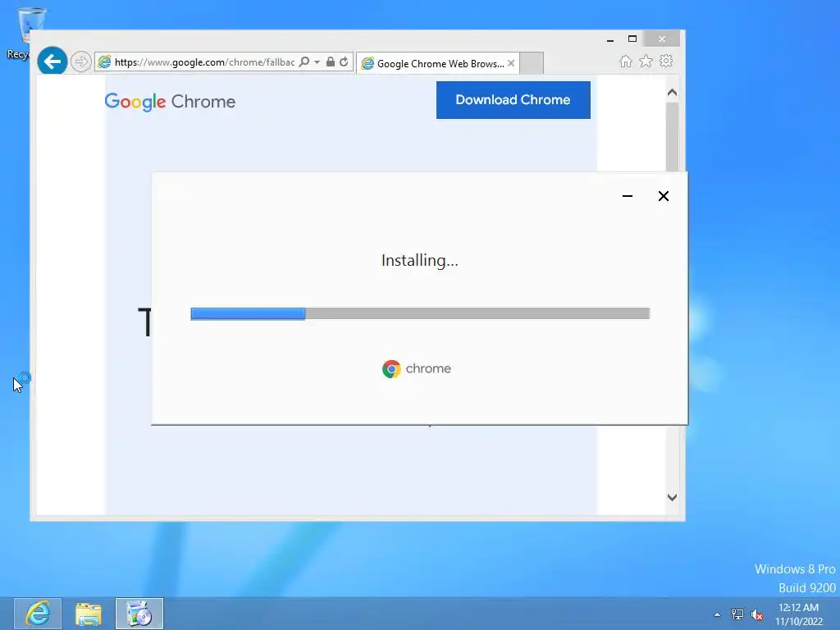Open File Explorer from the taskbar
Screen dimensions: 840x630
(x=89, y=614)
